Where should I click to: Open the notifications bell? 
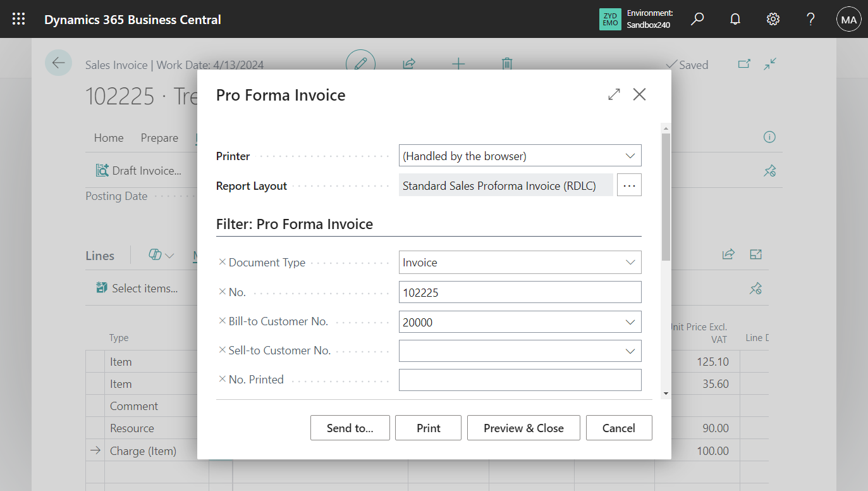pyautogui.click(x=735, y=19)
